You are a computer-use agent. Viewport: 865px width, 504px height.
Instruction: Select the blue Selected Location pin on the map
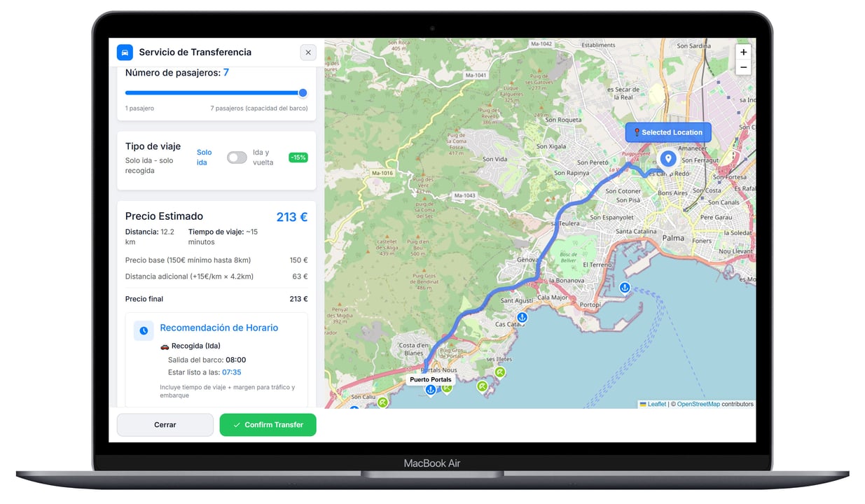tap(667, 158)
